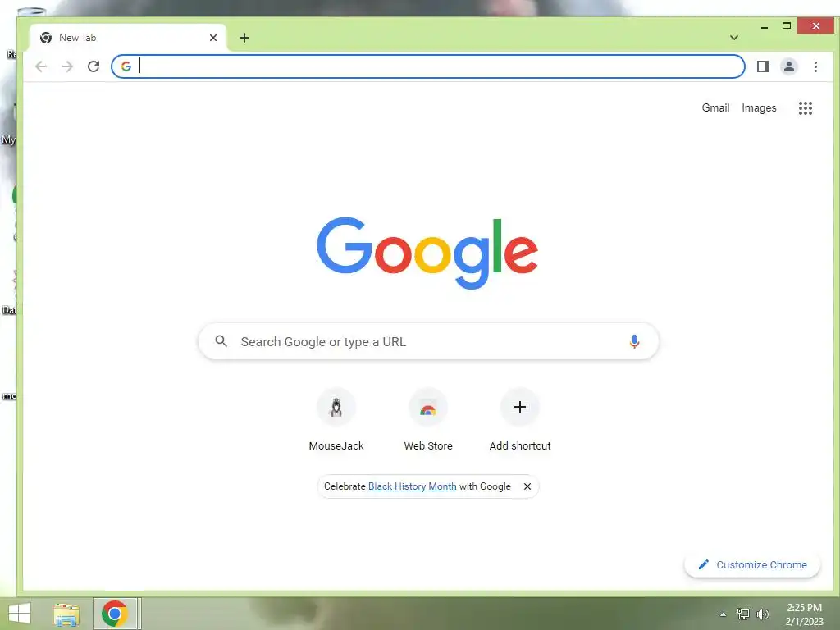
Task: Start voice search with microphone icon
Action: point(634,341)
